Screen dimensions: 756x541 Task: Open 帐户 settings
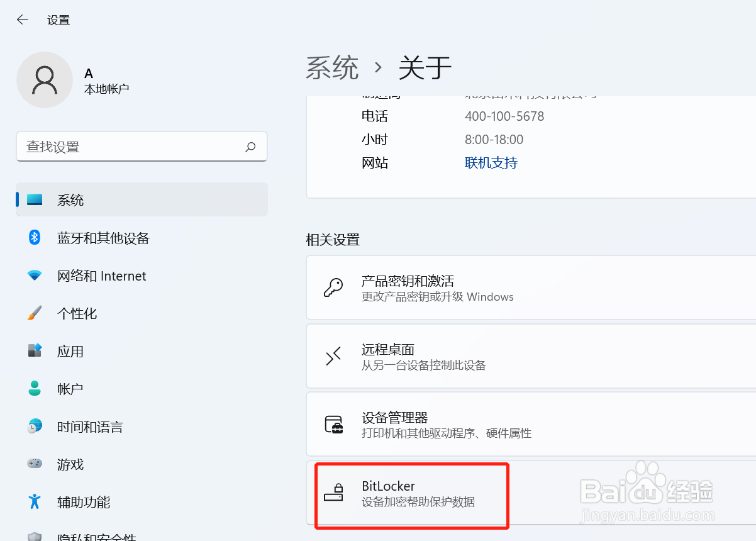[142, 389]
